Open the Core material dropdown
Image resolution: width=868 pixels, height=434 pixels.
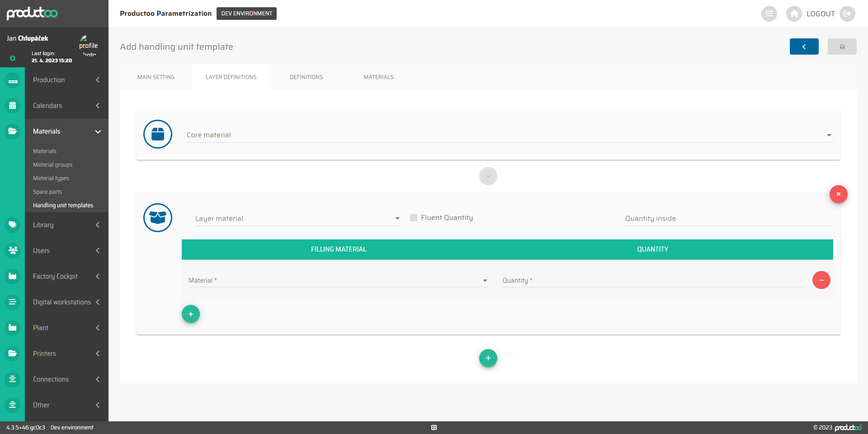[x=509, y=135]
